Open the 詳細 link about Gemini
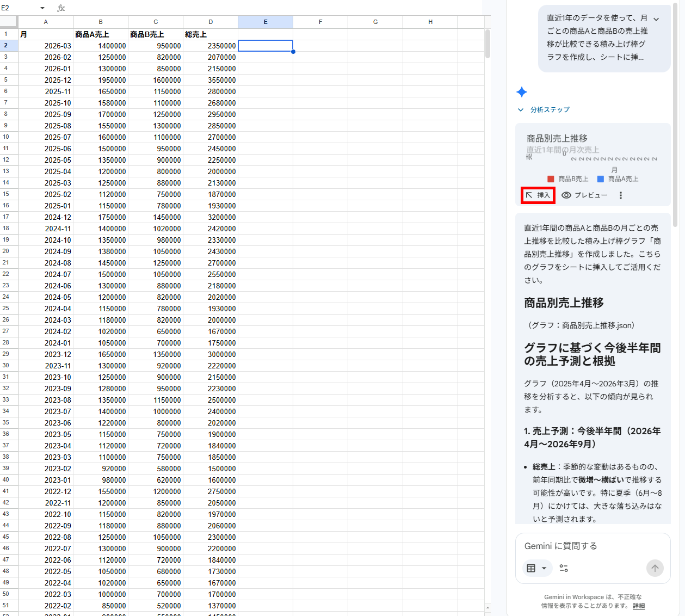Viewport: 685px width, 616px height. tap(639, 606)
